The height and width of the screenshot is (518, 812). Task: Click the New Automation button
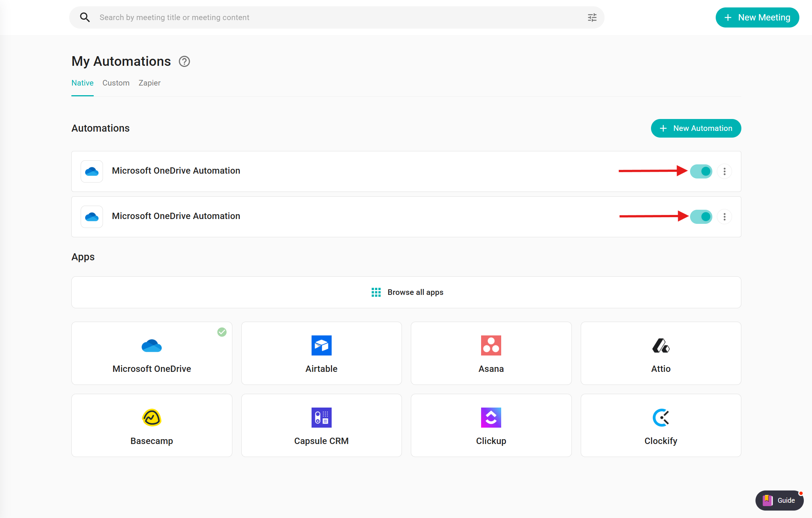point(696,128)
